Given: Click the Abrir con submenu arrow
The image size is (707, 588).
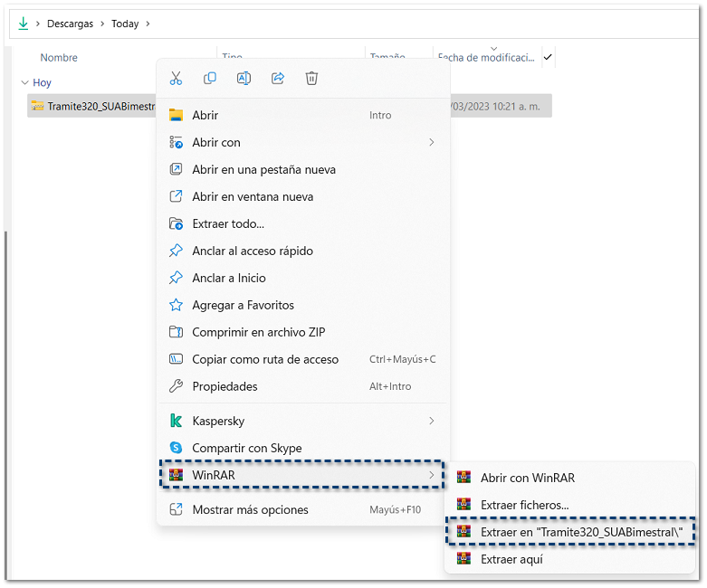Looking at the screenshot, I should tap(432, 142).
